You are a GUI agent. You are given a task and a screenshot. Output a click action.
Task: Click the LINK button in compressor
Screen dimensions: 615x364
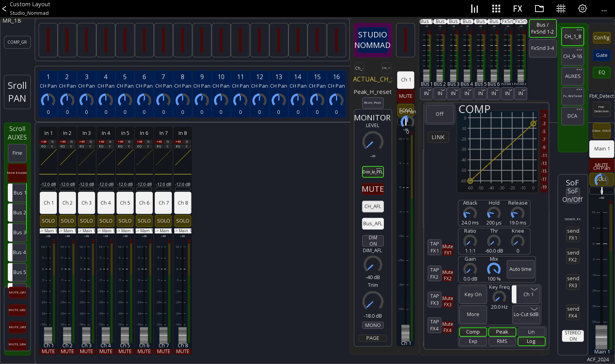[x=438, y=137]
